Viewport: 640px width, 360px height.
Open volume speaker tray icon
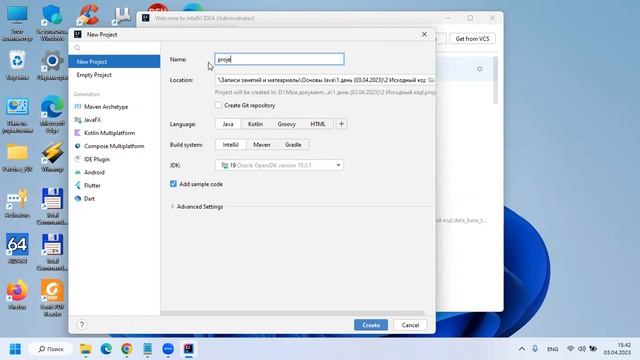582,349
